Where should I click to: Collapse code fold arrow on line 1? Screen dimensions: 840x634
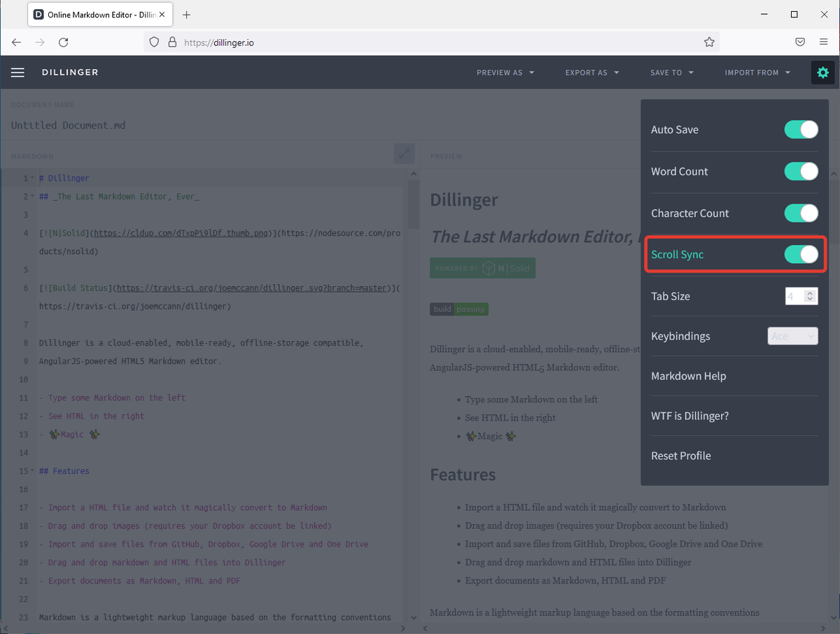point(32,178)
